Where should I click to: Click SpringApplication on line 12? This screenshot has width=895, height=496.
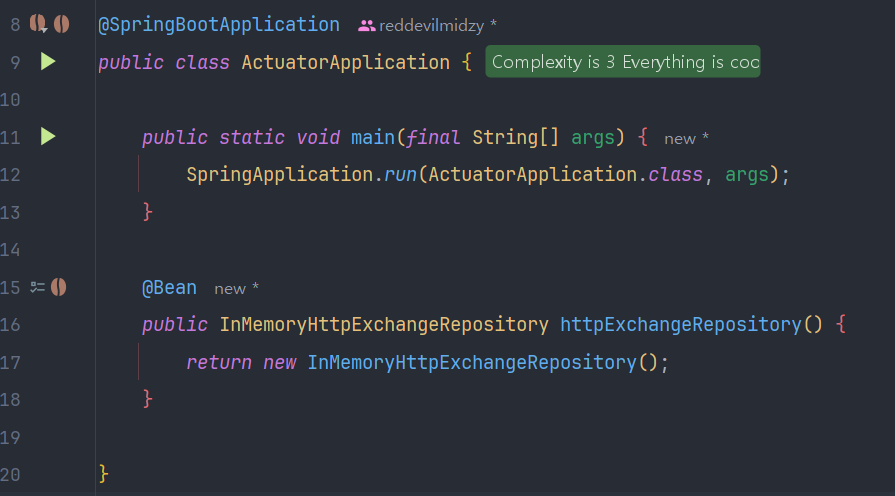(x=280, y=175)
